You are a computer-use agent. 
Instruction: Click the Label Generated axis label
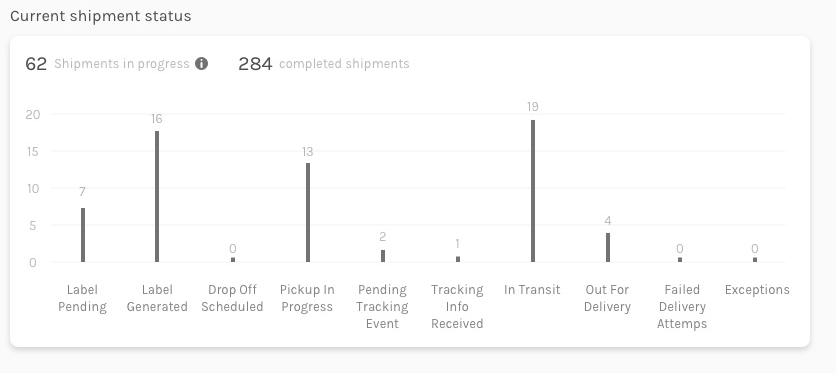coord(157,298)
